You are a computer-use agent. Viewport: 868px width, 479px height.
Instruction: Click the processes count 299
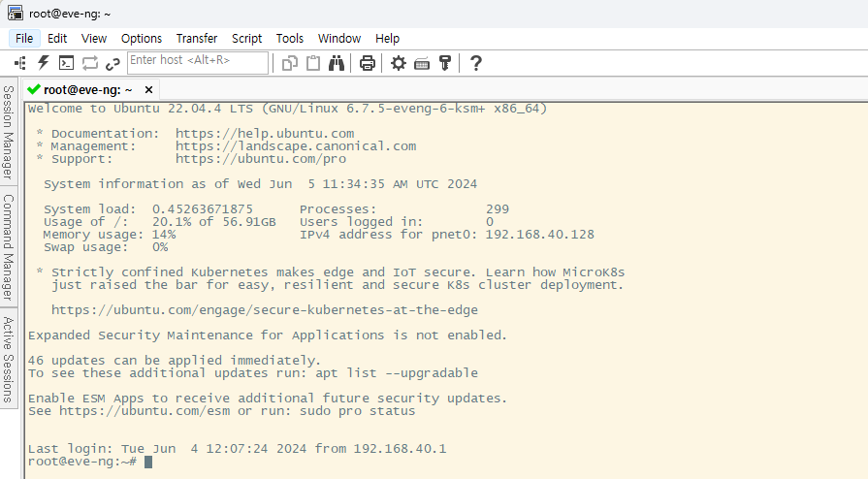(498, 209)
